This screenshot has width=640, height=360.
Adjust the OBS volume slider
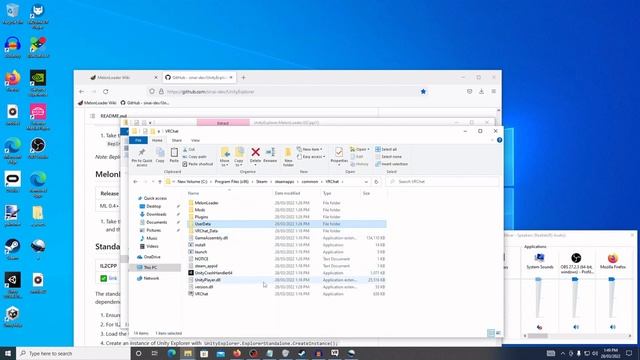[575, 279]
